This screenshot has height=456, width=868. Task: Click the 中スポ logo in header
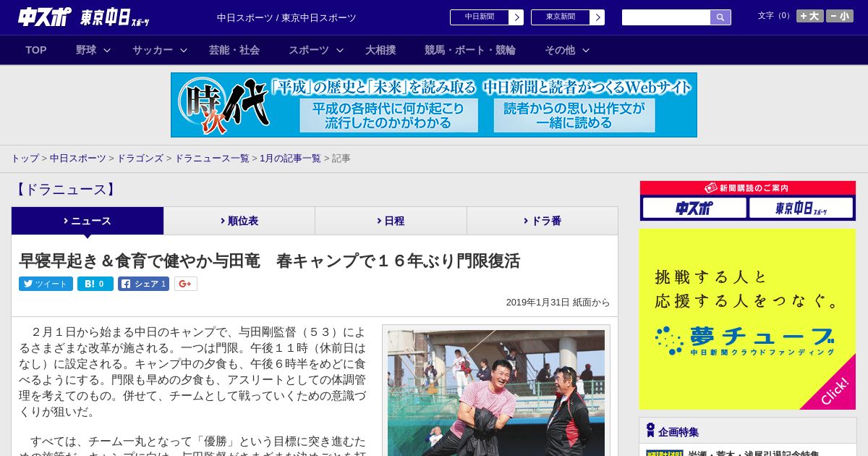coord(45,17)
